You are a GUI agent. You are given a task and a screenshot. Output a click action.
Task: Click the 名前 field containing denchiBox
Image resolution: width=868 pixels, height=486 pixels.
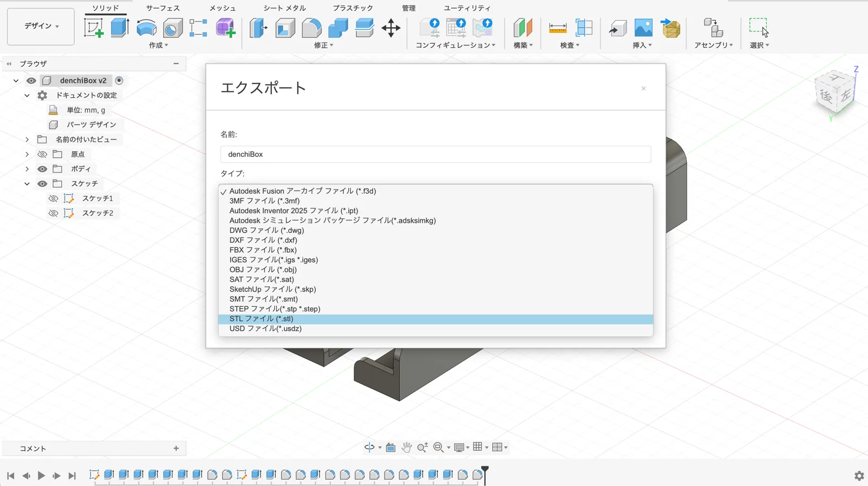tap(436, 155)
